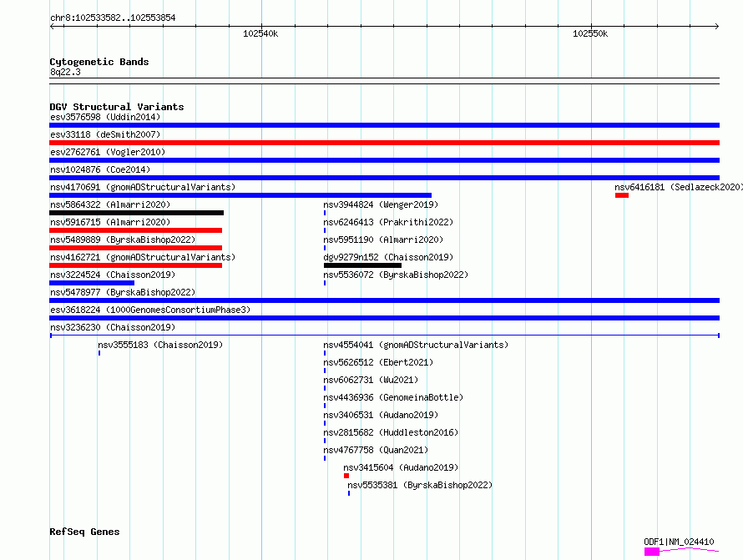Open nsv3224524 (Chaisson2019) blue bar
This screenshot has width=743, height=560.
92,283
